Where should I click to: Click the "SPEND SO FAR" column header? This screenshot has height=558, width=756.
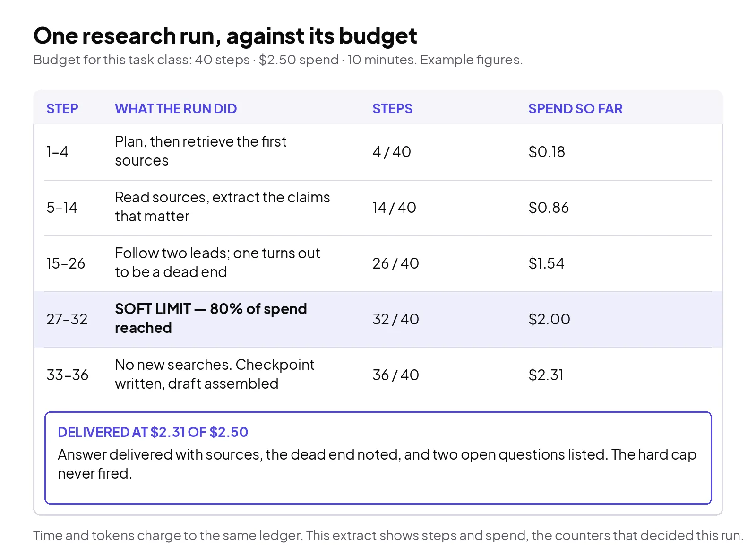[x=576, y=109]
